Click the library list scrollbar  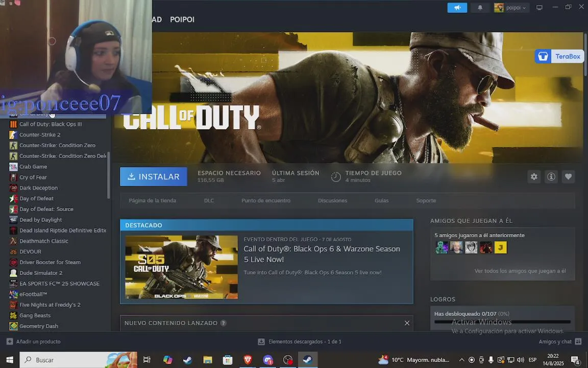[x=109, y=175]
